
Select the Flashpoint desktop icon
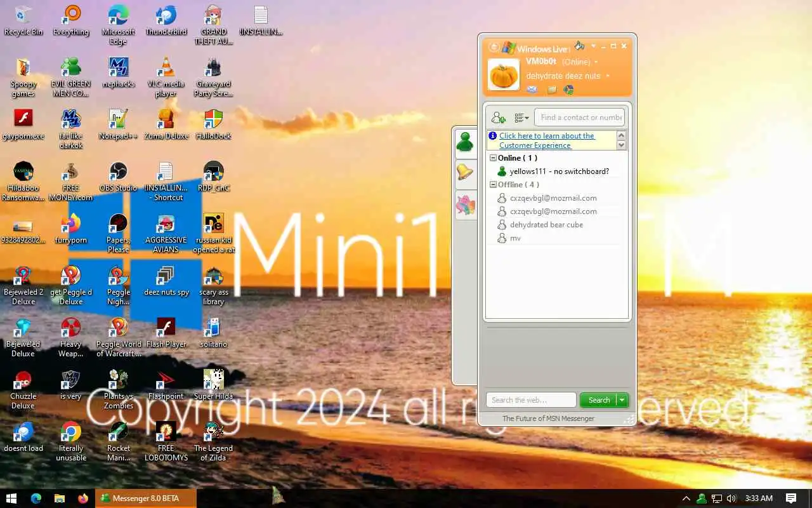pos(166,384)
